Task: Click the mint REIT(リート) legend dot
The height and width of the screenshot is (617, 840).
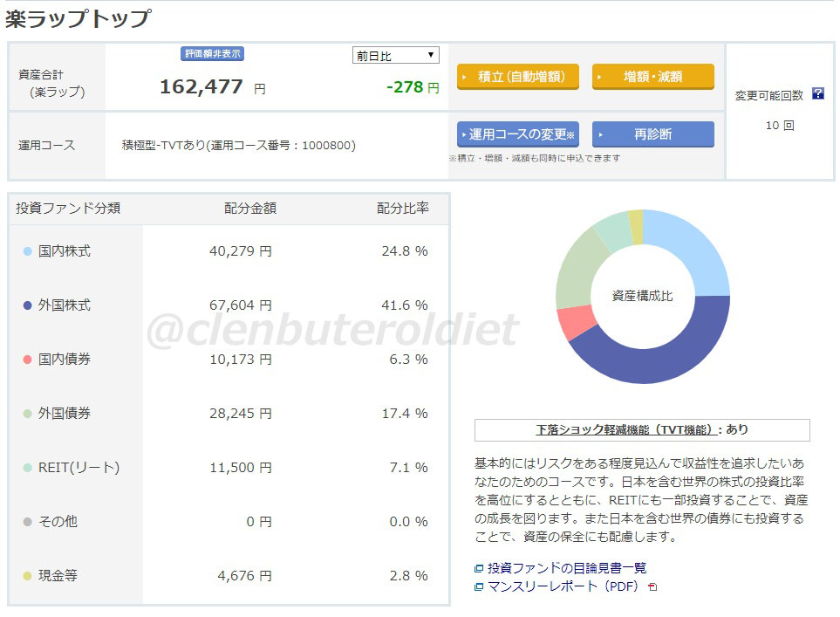Action: (27, 468)
